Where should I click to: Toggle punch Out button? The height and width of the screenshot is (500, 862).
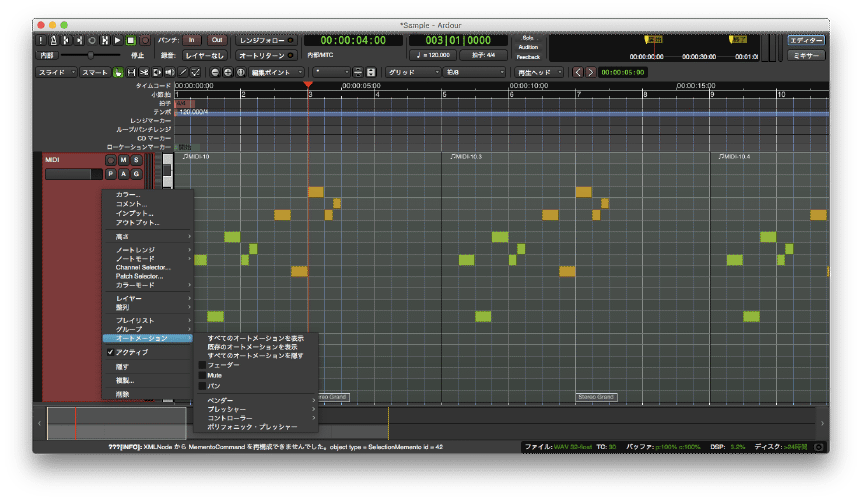pyautogui.click(x=217, y=40)
